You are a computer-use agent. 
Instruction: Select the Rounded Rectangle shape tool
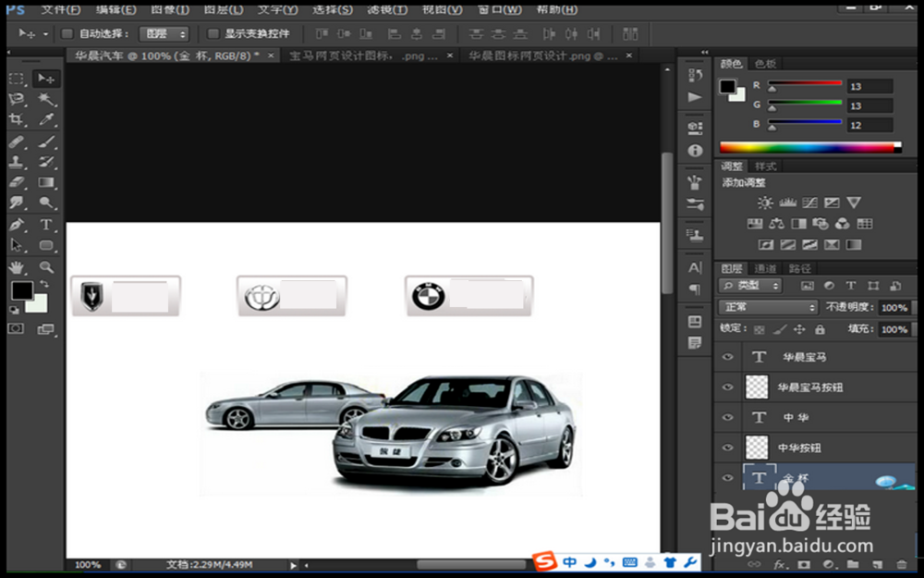click(46, 245)
